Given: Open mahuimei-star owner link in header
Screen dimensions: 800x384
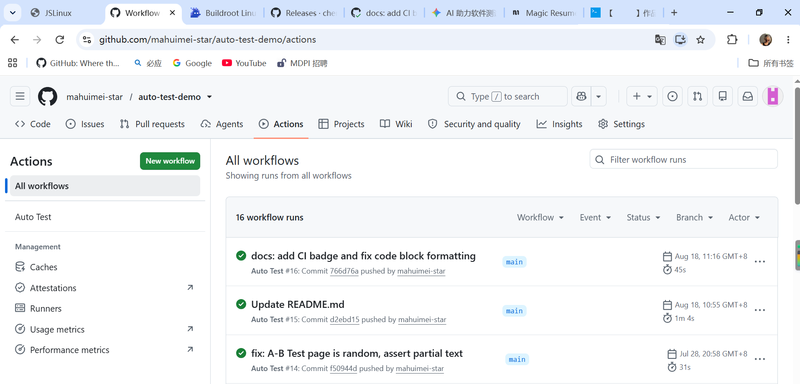Looking at the screenshot, I should pos(94,97).
